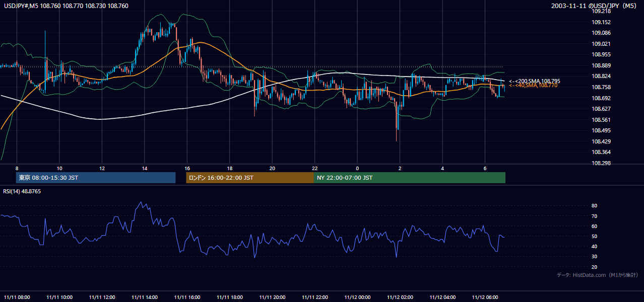
Task: Click price axis value 108.364
Action: point(601,152)
